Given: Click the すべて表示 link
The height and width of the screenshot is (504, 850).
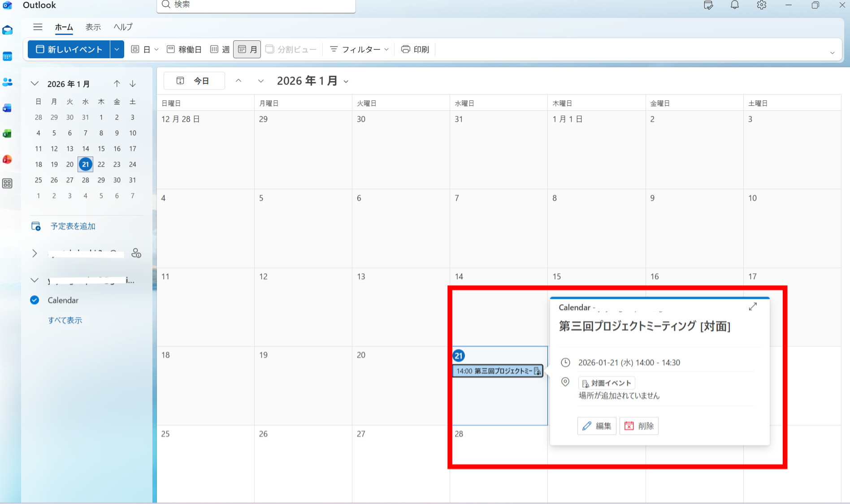Looking at the screenshot, I should coord(65,320).
